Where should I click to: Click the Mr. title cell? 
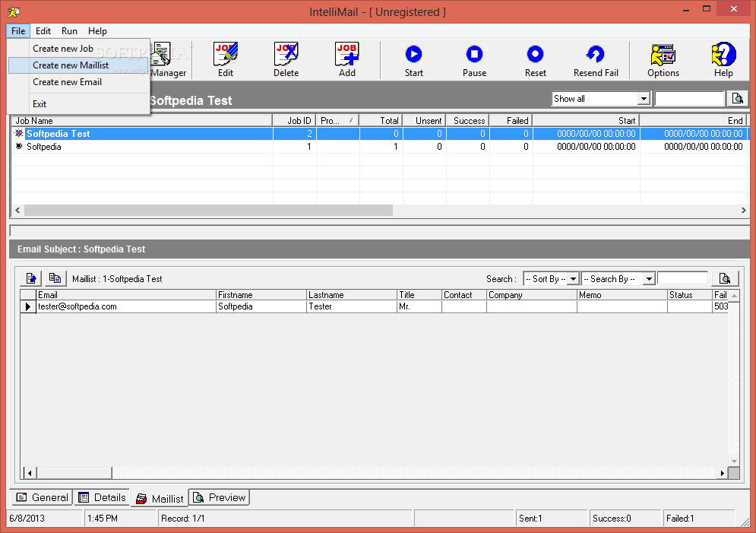pyautogui.click(x=419, y=306)
